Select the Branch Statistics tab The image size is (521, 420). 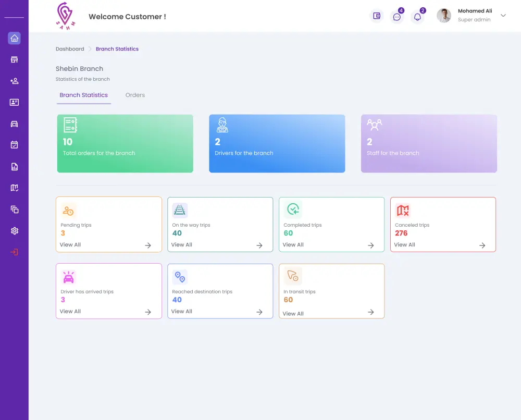click(x=83, y=95)
